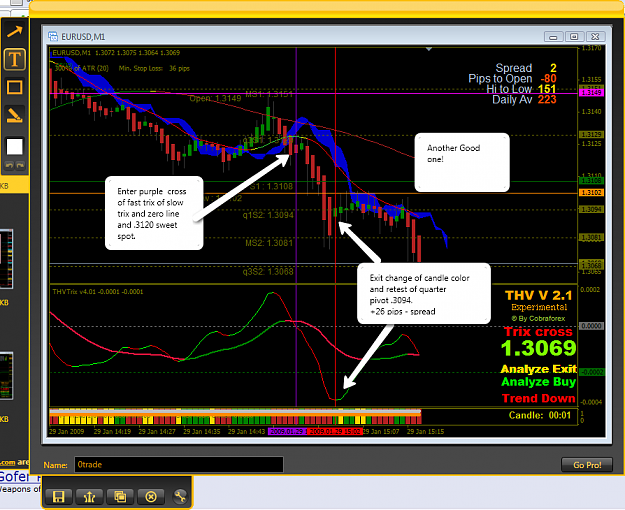
Task: Click the 'S1 : 1.3108' pivot label
Action: coord(271,186)
